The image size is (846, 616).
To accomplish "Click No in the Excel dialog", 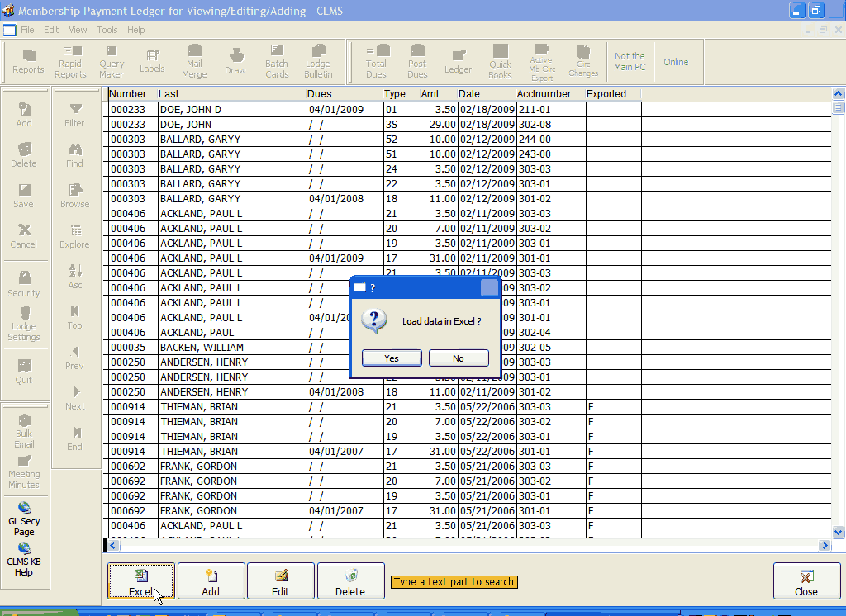I will pyautogui.click(x=459, y=358).
